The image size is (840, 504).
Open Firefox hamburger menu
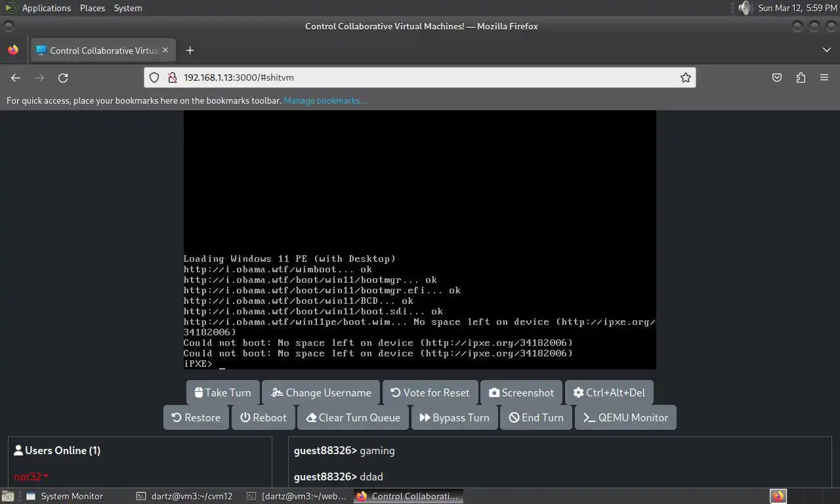coord(824,77)
